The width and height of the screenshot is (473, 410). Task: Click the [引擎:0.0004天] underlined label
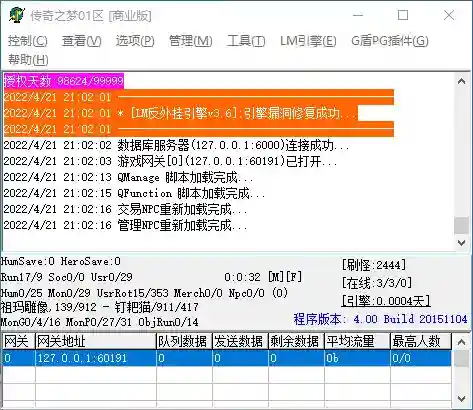pos(386,301)
